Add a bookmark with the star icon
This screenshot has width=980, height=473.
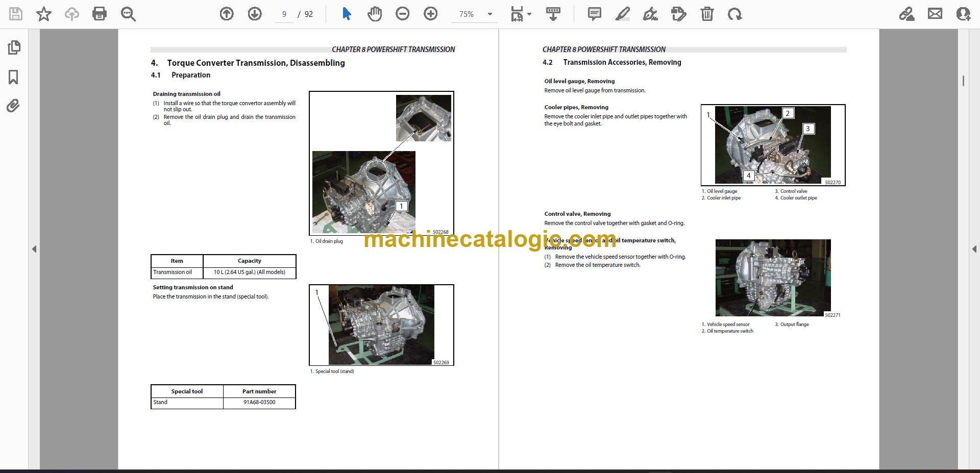44,14
